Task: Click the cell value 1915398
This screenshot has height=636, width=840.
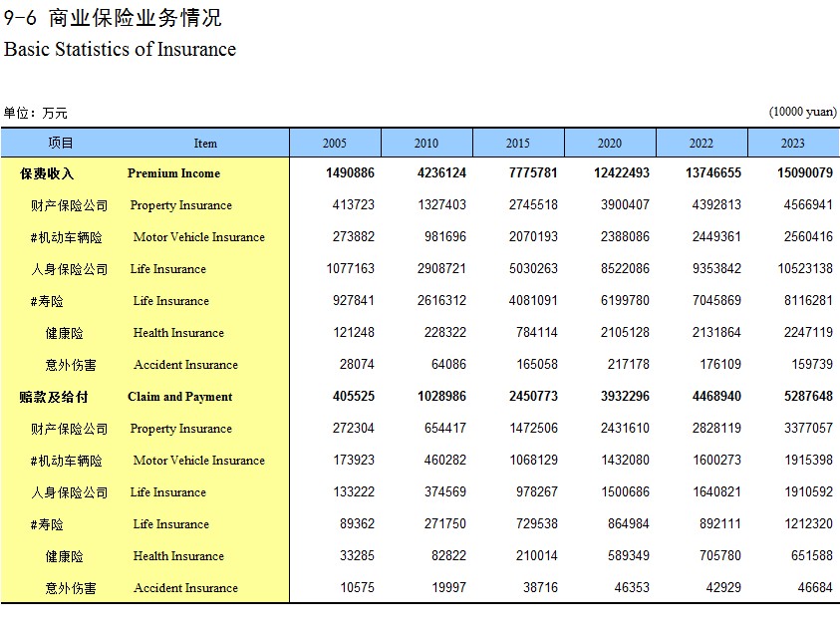Action: point(809,461)
